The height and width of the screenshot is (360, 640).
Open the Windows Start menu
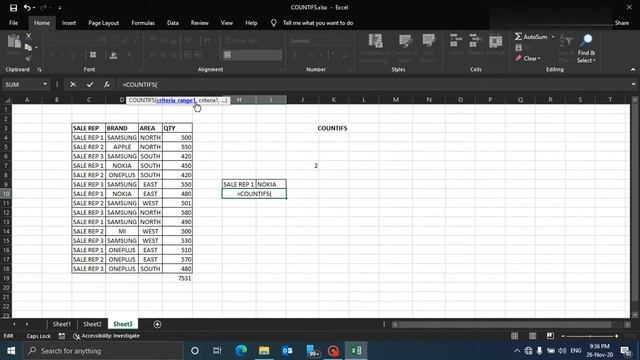click(11, 351)
